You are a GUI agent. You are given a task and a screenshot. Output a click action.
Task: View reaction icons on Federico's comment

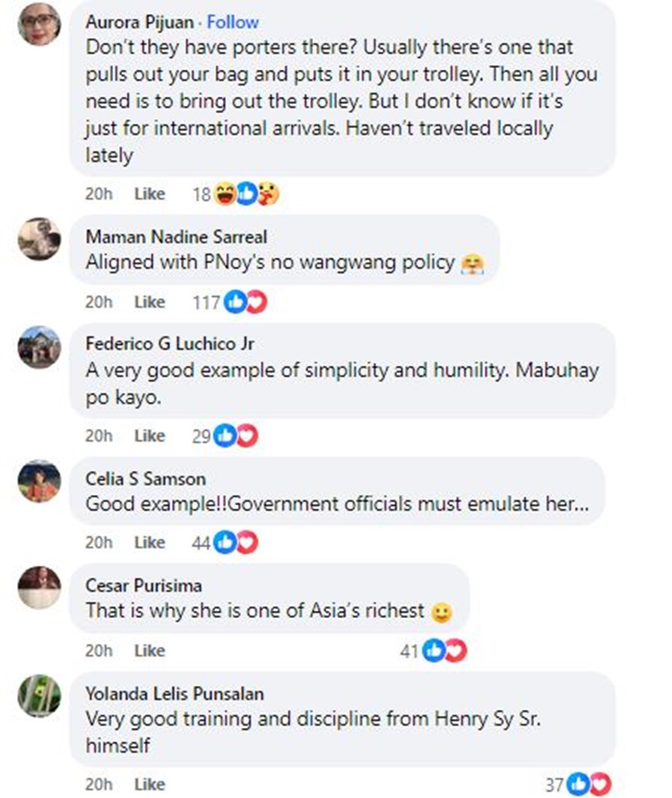[x=236, y=435]
